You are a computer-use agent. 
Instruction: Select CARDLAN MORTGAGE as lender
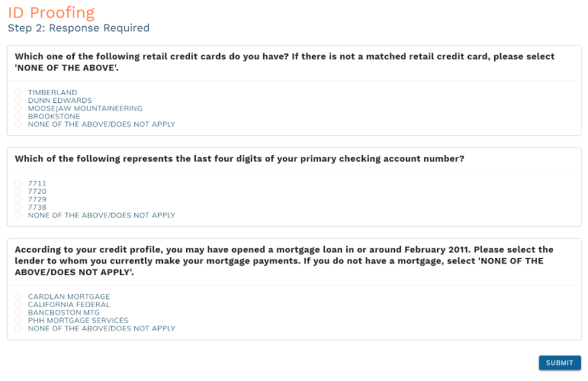coord(18,296)
